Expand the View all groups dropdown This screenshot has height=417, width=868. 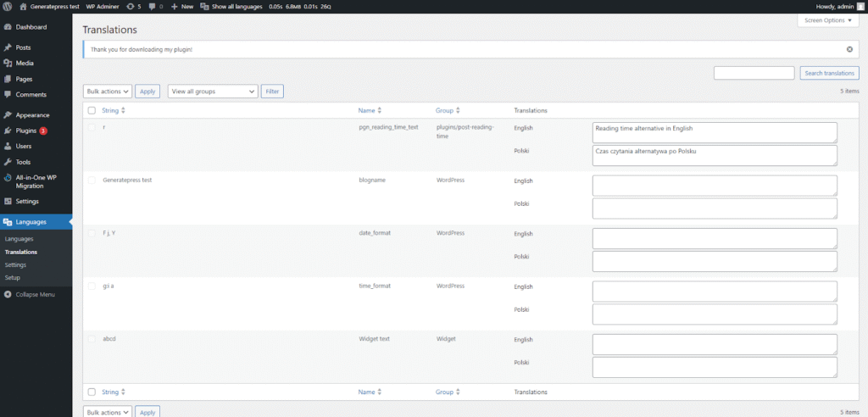pyautogui.click(x=213, y=91)
